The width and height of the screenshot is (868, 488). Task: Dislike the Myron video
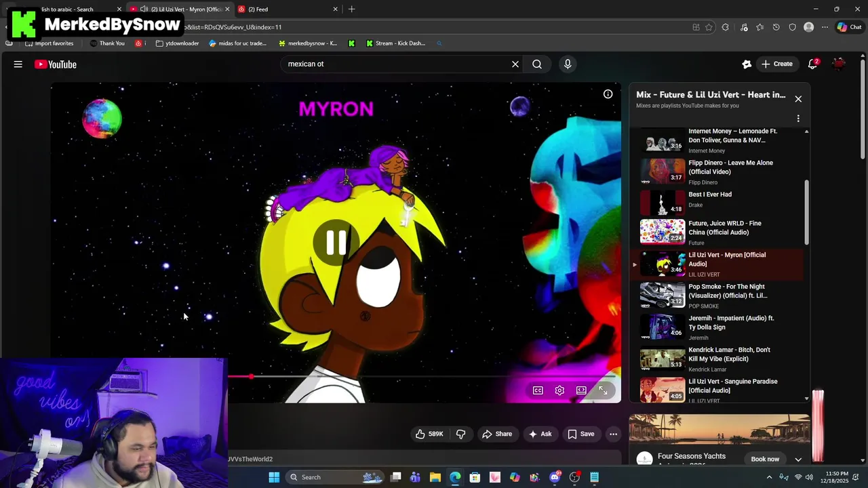[460, 434]
